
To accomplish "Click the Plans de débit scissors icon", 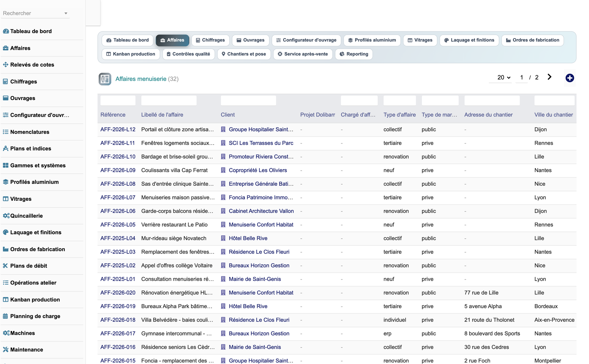I will [6, 266].
